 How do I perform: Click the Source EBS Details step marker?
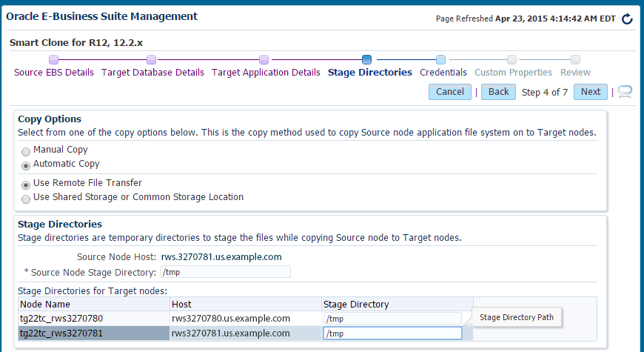54,59
